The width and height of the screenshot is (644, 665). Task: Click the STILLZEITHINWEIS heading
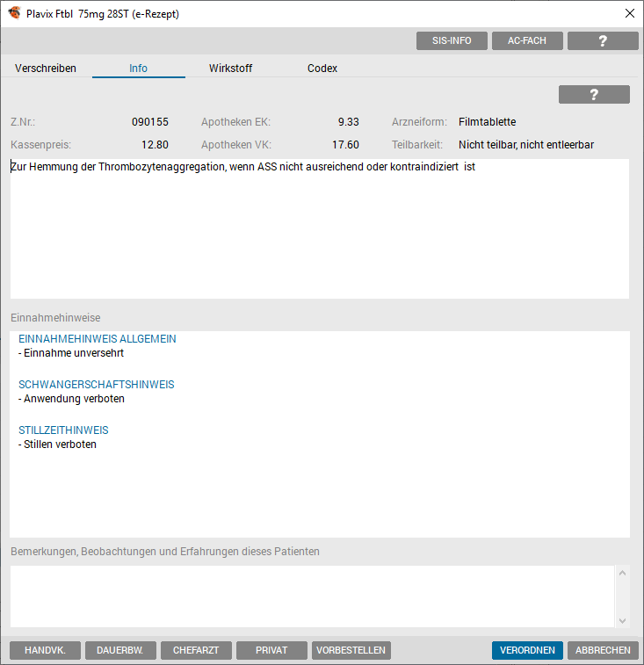coord(63,430)
